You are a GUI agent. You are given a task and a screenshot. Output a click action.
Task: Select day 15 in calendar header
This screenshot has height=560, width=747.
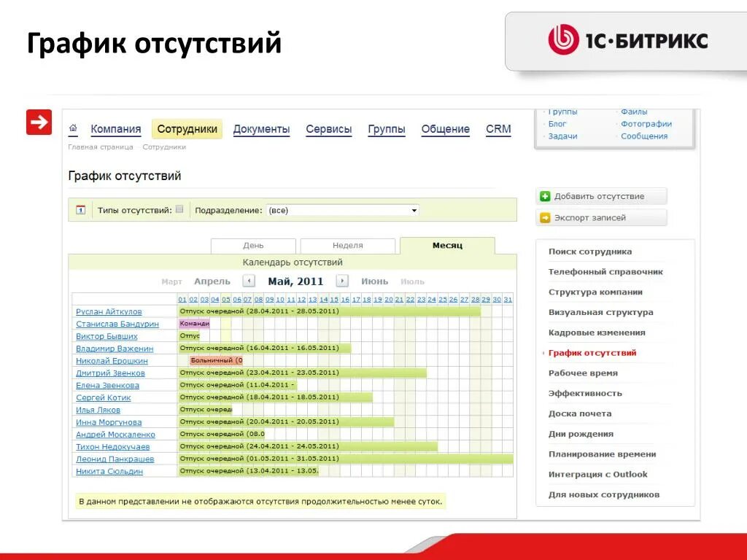pyautogui.click(x=334, y=300)
